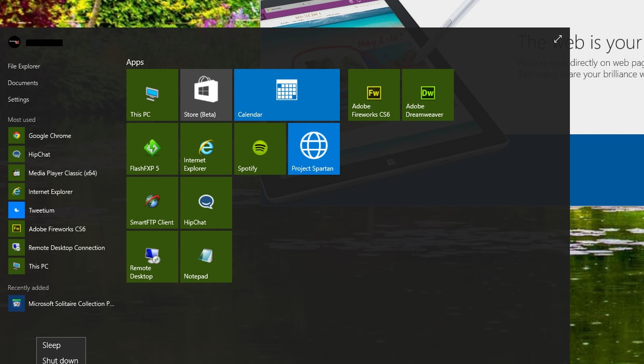Launch Adobe Dreamweaver tile
Image resolution: width=644 pixels, height=364 pixels.
pyautogui.click(x=428, y=95)
